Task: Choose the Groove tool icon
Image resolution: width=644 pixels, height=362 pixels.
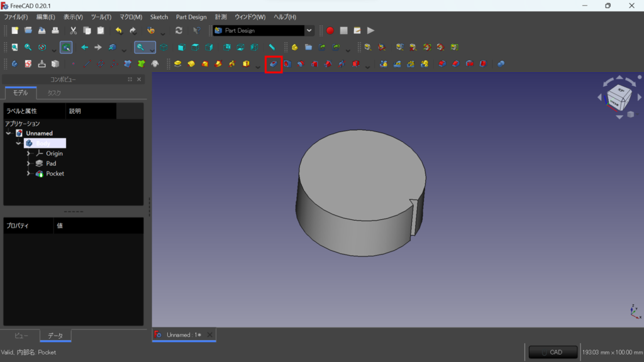Action: pos(301,64)
